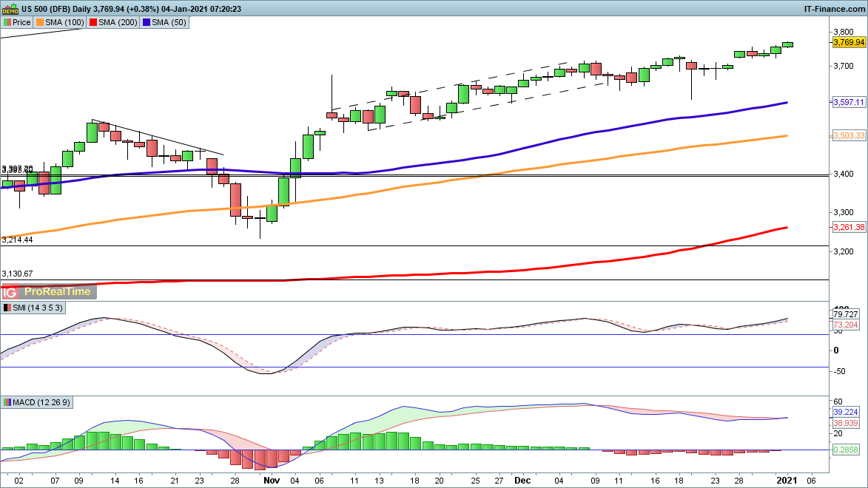Click the Dec marker on the time axis
The height and width of the screenshot is (488, 868).
coord(524,479)
